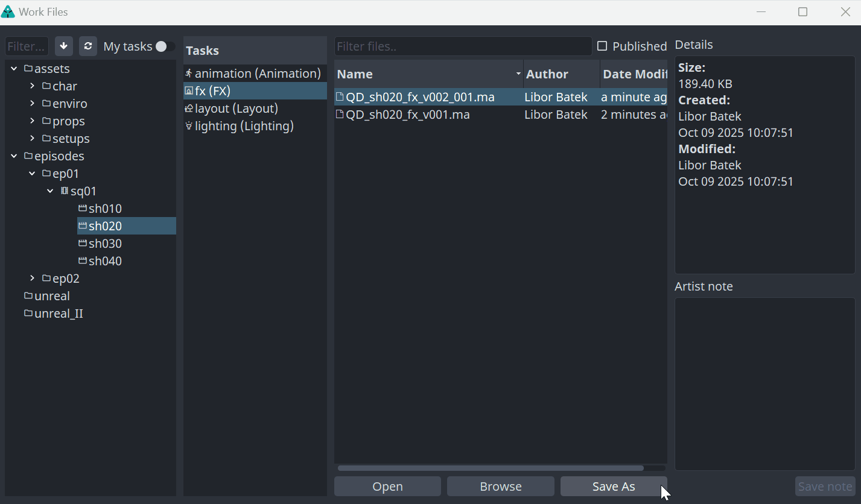Click the layout task icon
The image size is (861, 504).
pos(189,109)
